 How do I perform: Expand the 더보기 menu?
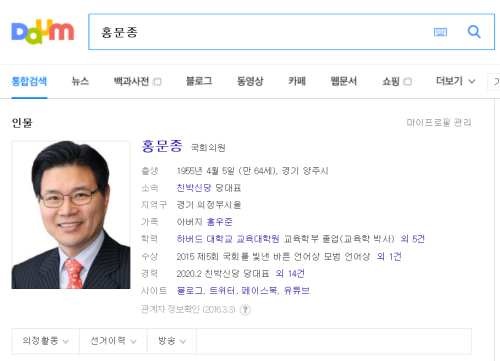(456, 81)
